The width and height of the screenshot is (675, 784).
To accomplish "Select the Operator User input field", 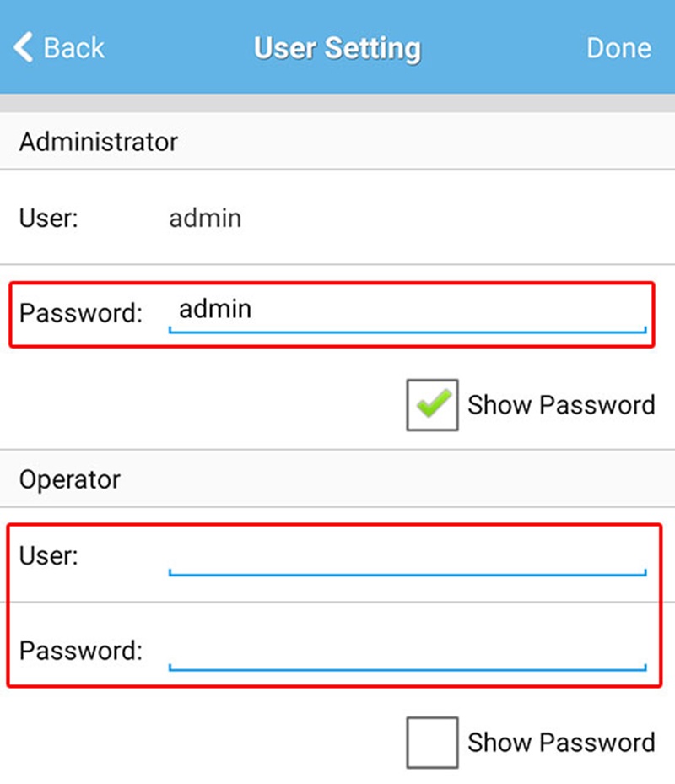I will point(408,557).
